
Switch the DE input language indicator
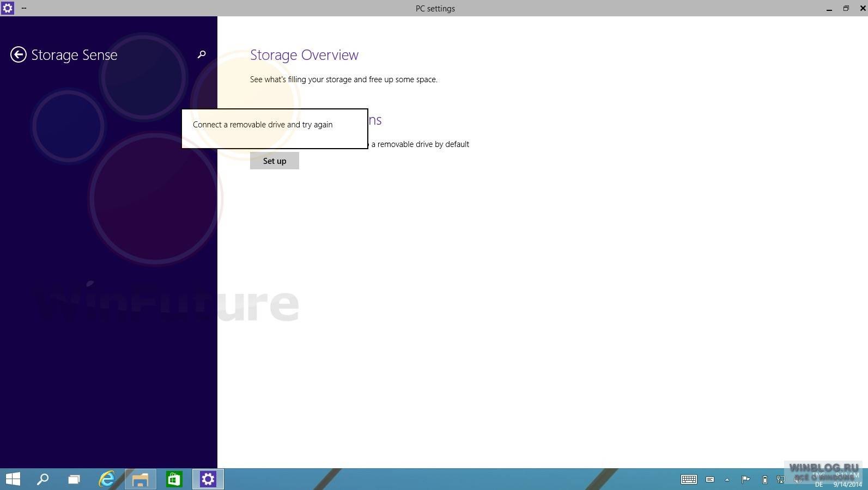(819, 484)
